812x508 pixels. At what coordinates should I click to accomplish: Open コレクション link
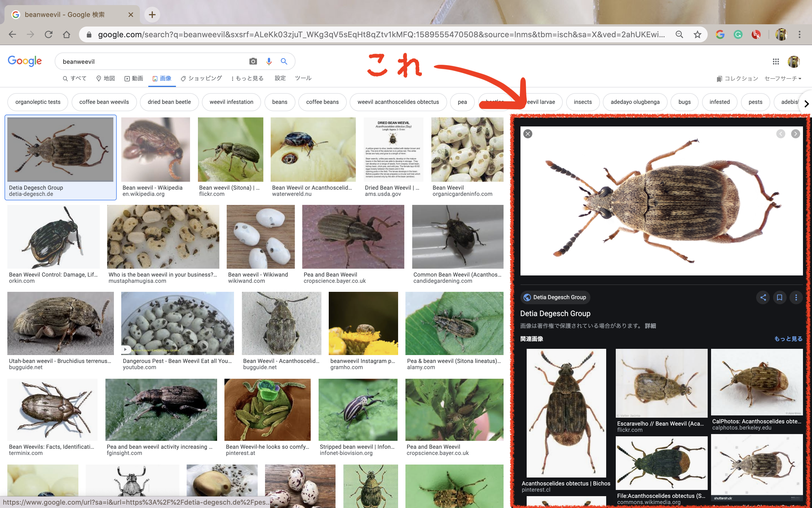point(737,78)
